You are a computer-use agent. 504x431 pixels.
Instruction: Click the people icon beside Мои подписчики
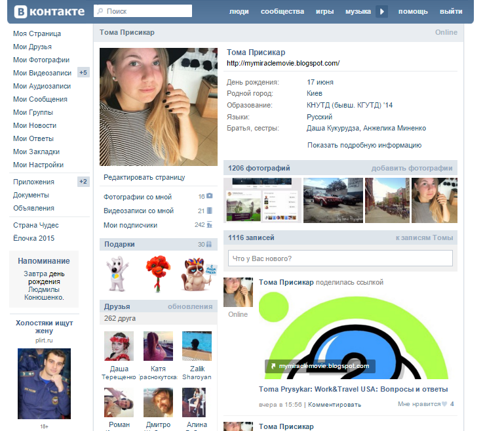[x=210, y=225]
